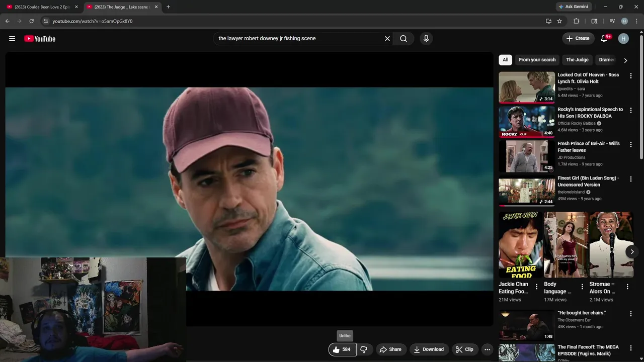Unlike the video with 584 likes

(x=342, y=349)
